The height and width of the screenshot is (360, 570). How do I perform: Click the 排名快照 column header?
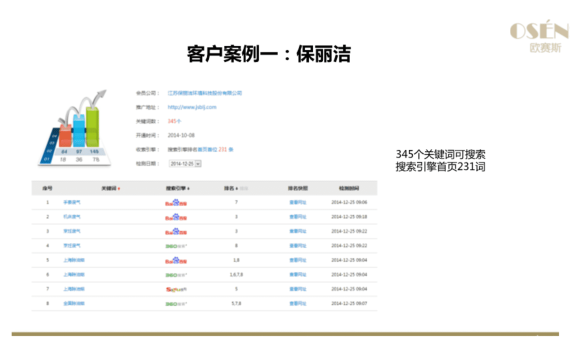(x=298, y=188)
